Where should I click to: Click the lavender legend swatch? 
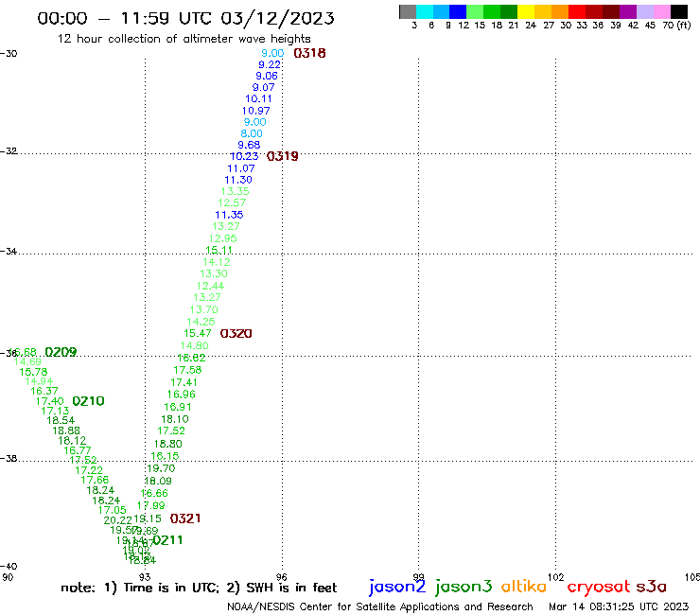644,11
